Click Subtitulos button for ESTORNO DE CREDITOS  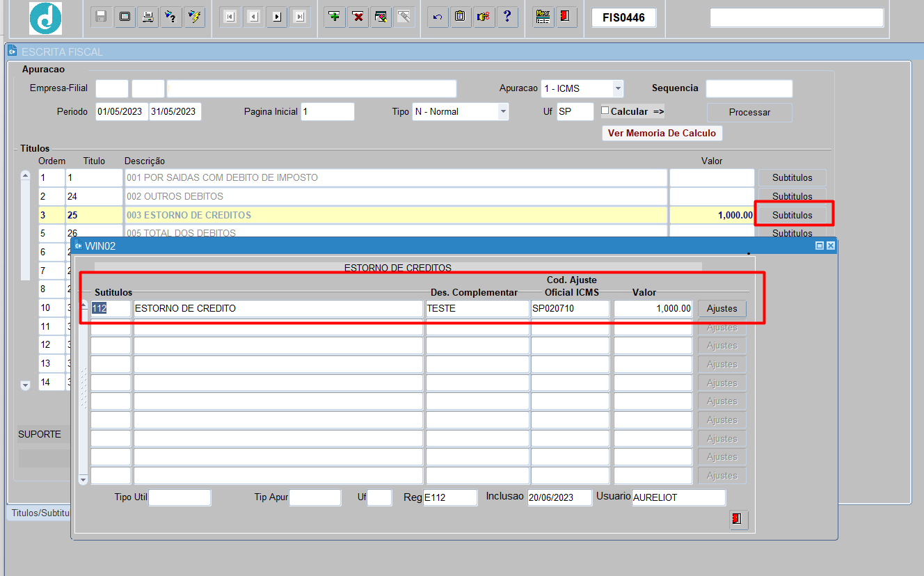point(792,215)
